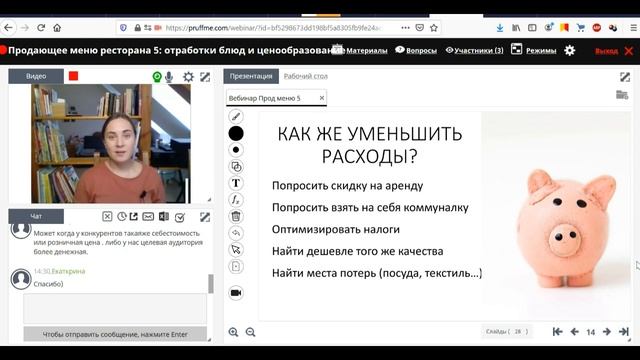Image resolution: width=640 pixels, height=360 pixels.
Task: Stop recording with red square button
Action: 73,76
